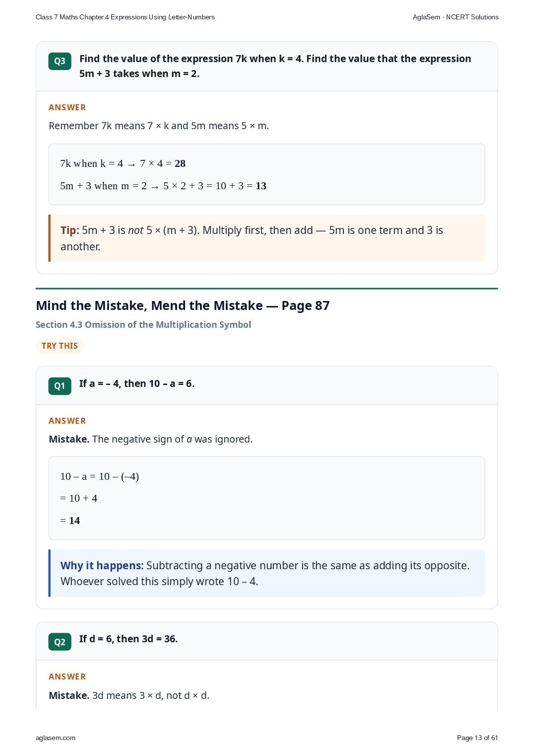This screenshot has width=534, height=756.
Task: Click the TRY THIS pill label
Action: coord(60,346)
